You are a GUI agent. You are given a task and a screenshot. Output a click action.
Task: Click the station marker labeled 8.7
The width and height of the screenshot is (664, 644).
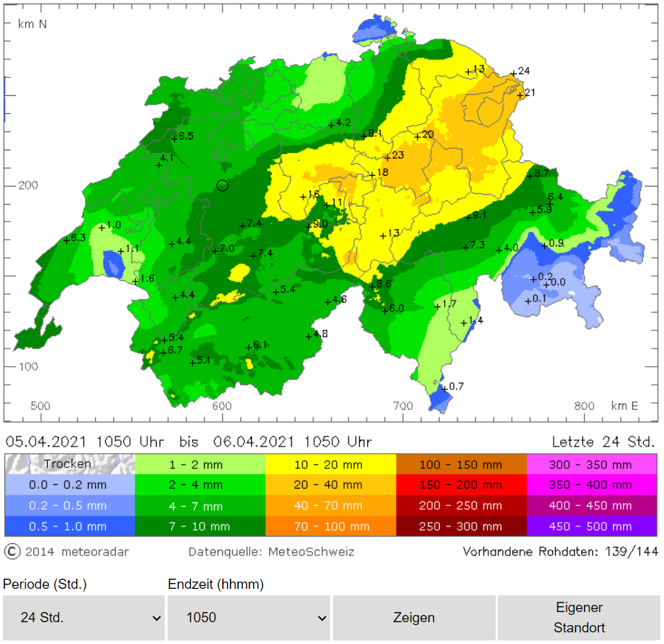pos(530,175)
